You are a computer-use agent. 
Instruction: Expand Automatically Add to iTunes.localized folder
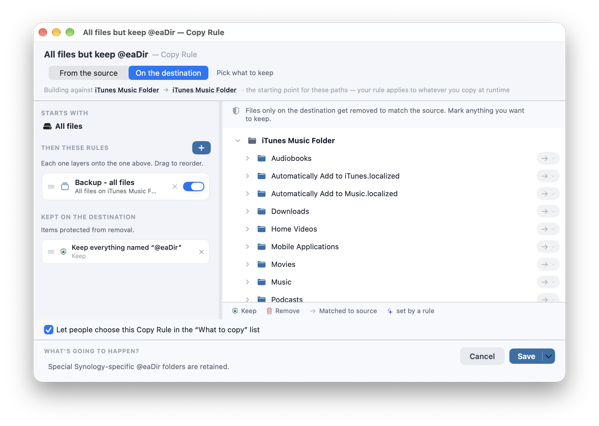[247, 176]
